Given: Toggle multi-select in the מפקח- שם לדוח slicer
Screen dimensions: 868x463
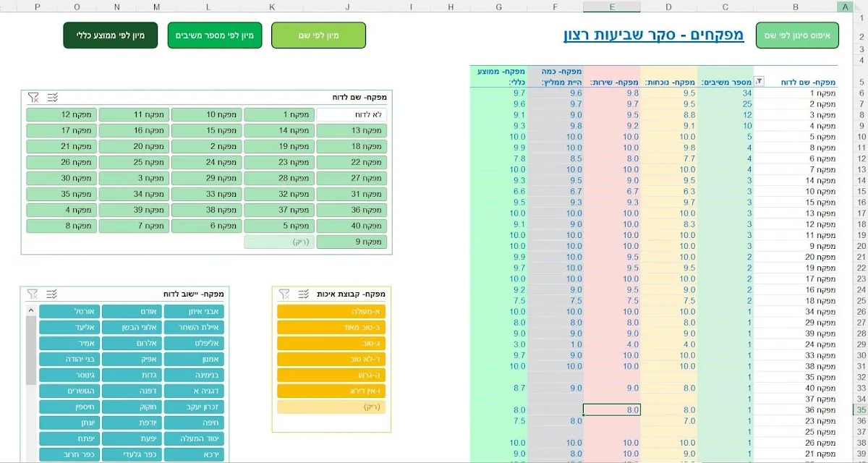Looking at the screenshot, I should [x=52, y=97].
